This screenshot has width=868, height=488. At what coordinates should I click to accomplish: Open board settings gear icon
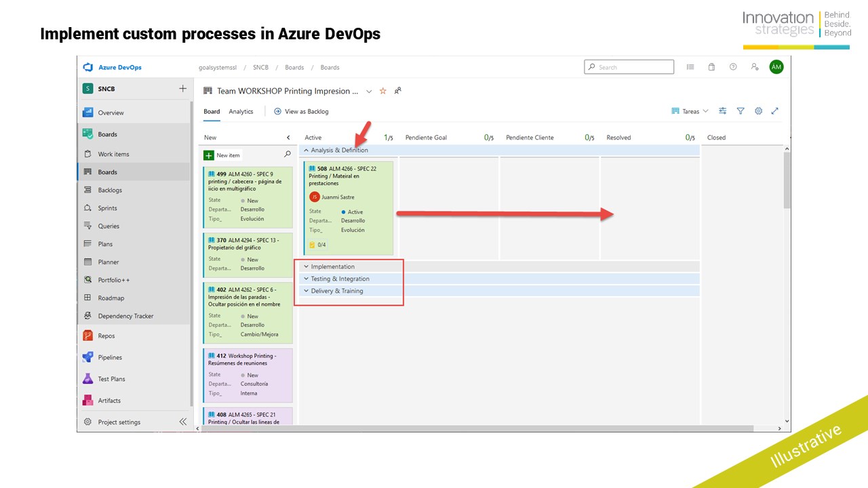(x=759, y=111)
